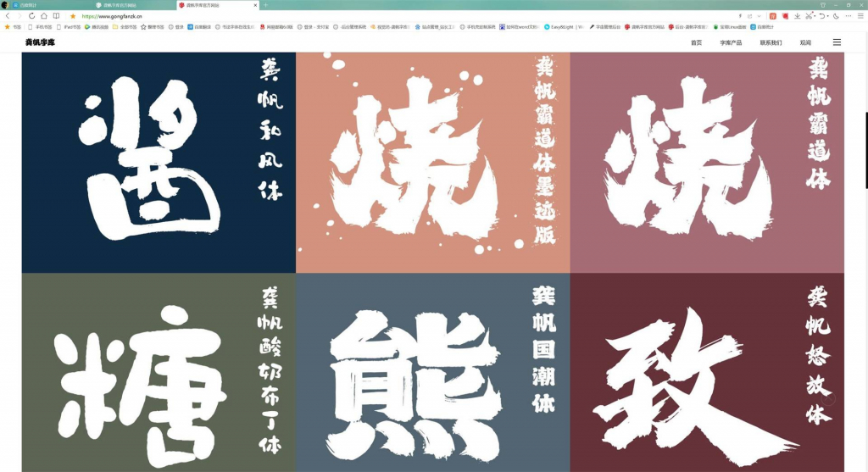This screenshot has width=868, height=472.
Task: Open the 龚帆和风体 font card
Action: click(x=159, y=163)
